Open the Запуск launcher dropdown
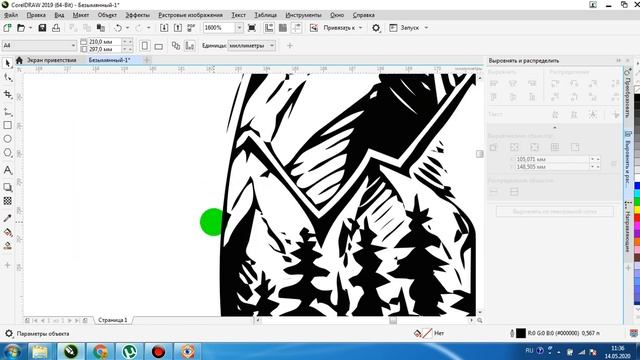 [408, 28]
